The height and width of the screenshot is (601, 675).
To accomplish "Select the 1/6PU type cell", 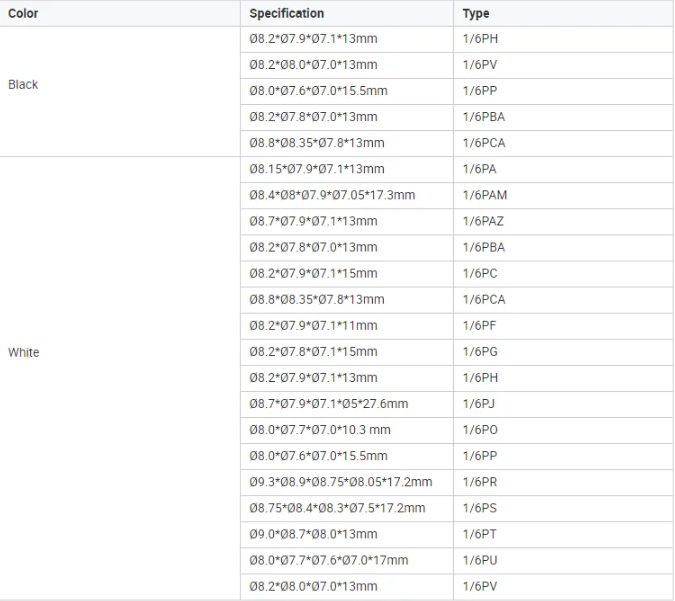I will [x=480, y=560].
